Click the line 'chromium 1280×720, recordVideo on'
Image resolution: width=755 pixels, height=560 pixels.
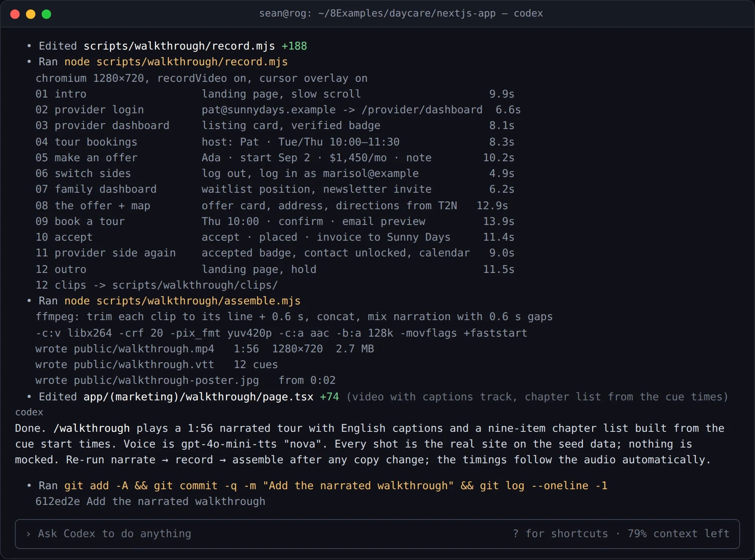(201, 78)
